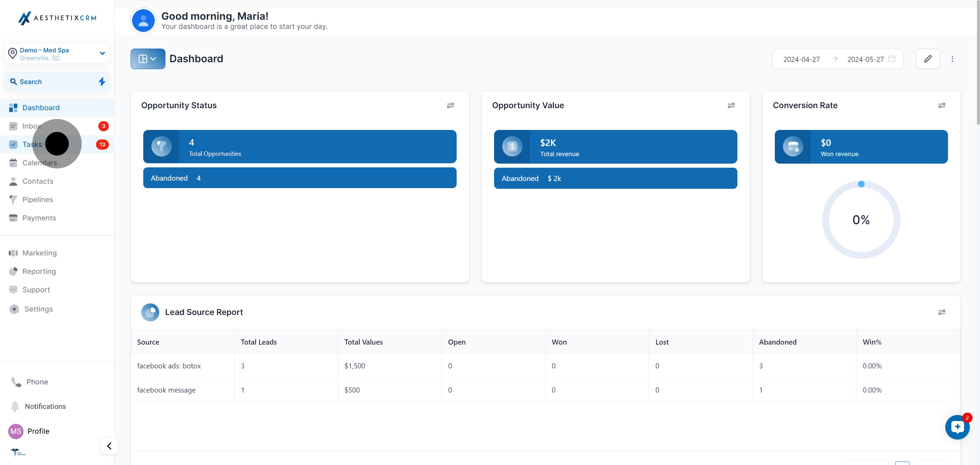Click the pencil edit dashboard icon
Viewport: 980px width, 465px height.
(x=928, y=59)
